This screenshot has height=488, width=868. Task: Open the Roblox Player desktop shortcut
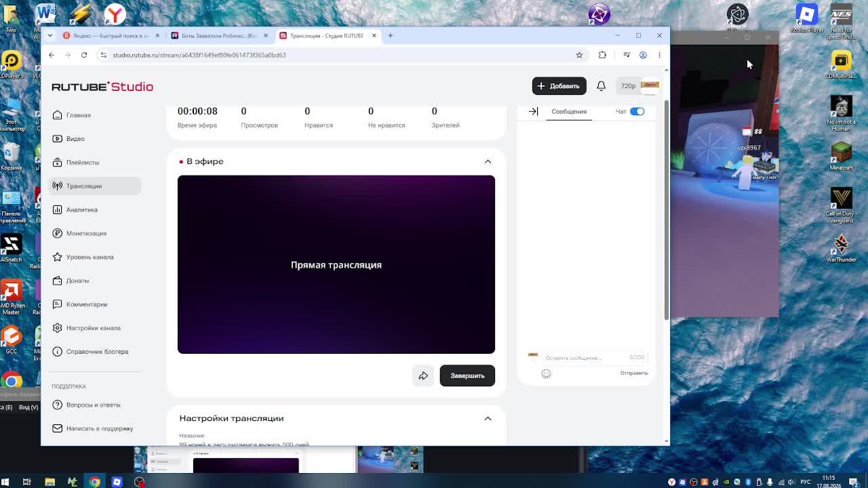point(807,18)
